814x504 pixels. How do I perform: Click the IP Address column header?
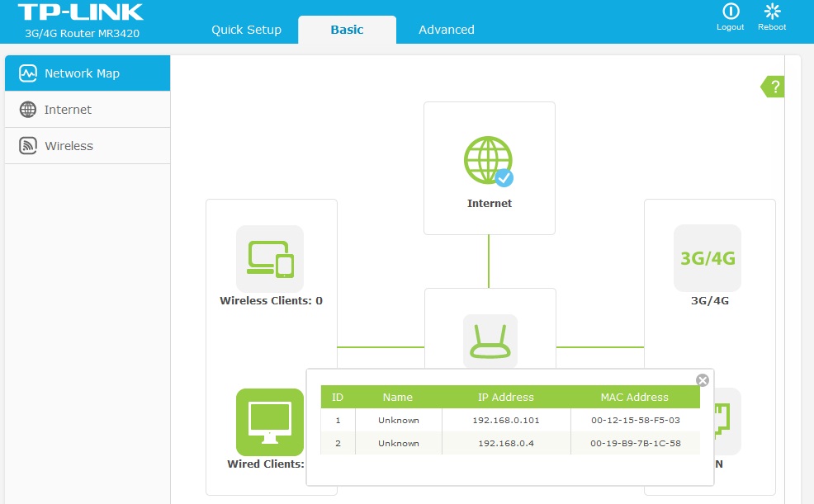[506, 397]
